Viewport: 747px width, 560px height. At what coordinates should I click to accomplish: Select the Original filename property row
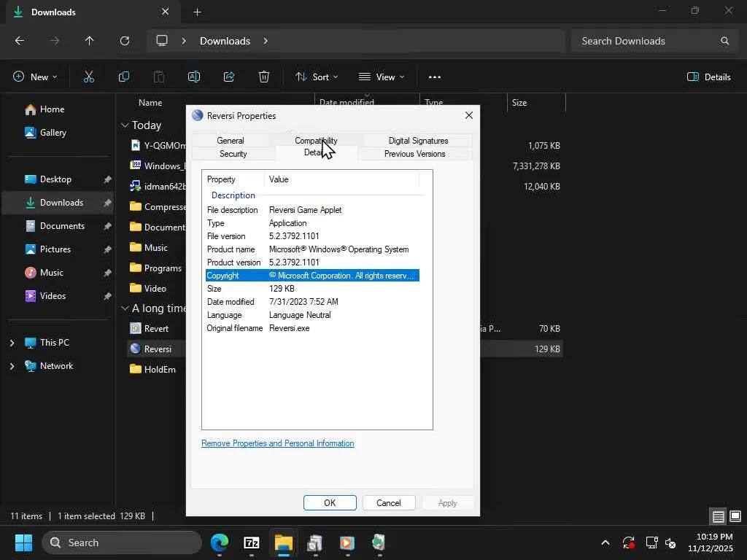click(312, 328)
